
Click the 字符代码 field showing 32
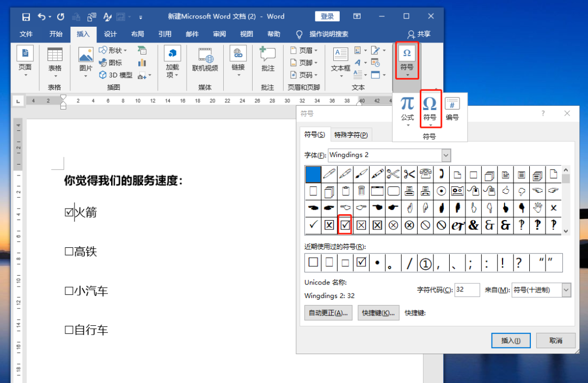pyautogui.click(x=466, y=290)
